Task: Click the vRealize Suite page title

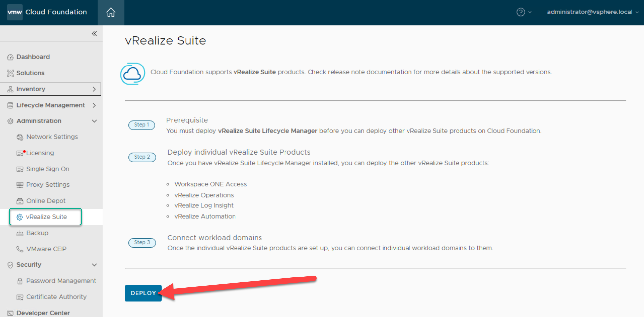Action: pyautogui.click(x=165, y=40)
